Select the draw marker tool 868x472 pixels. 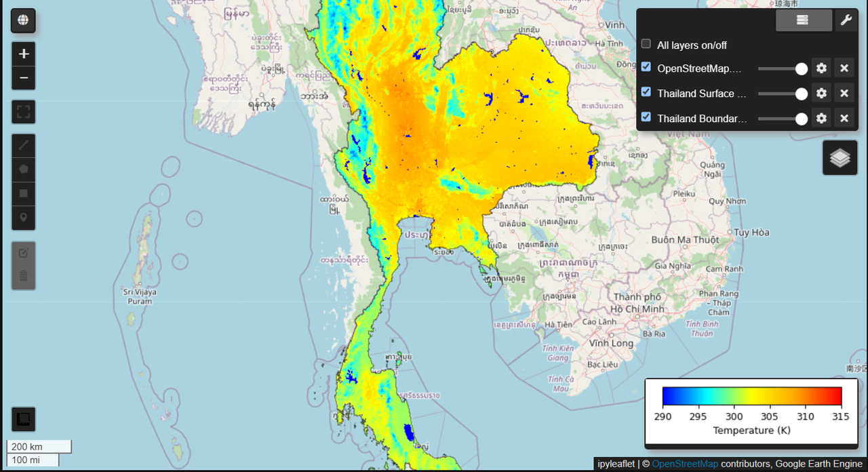[23, 218]
